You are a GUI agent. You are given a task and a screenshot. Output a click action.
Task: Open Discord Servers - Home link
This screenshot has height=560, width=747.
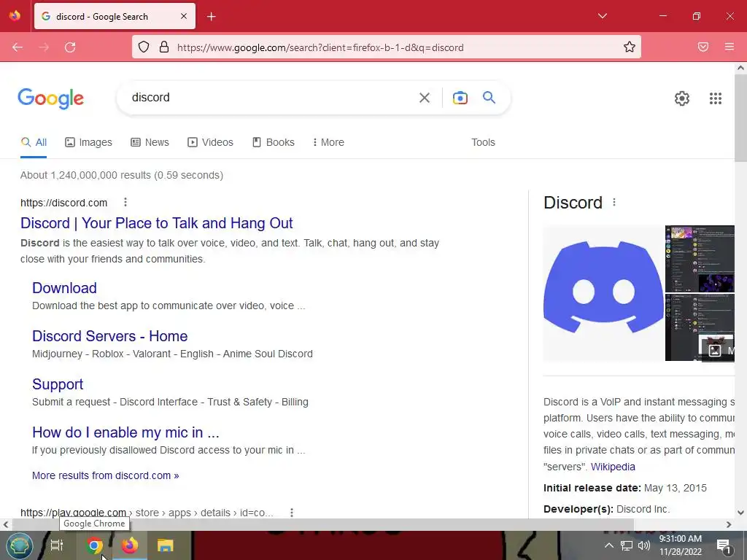[x=110, y=335]
